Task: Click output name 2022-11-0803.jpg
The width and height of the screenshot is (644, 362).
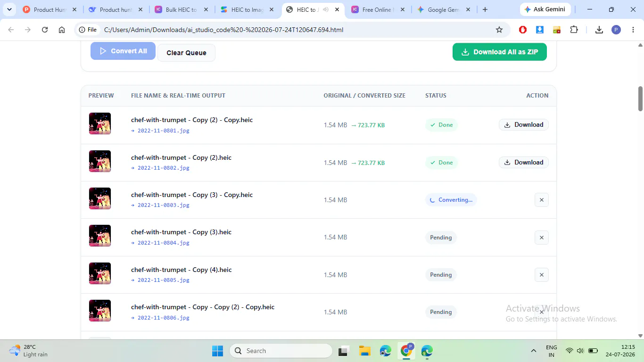Action: (163, 205)
